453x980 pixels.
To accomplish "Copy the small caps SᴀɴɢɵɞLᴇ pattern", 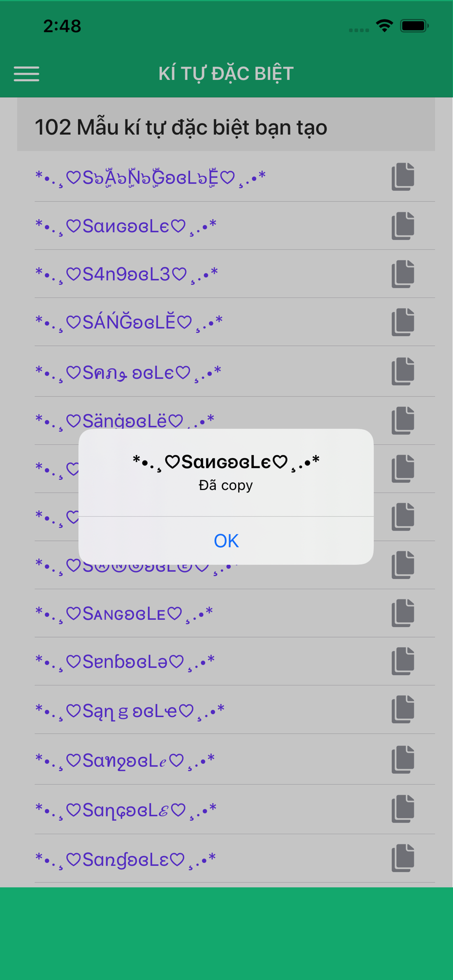I will point(403,613).
